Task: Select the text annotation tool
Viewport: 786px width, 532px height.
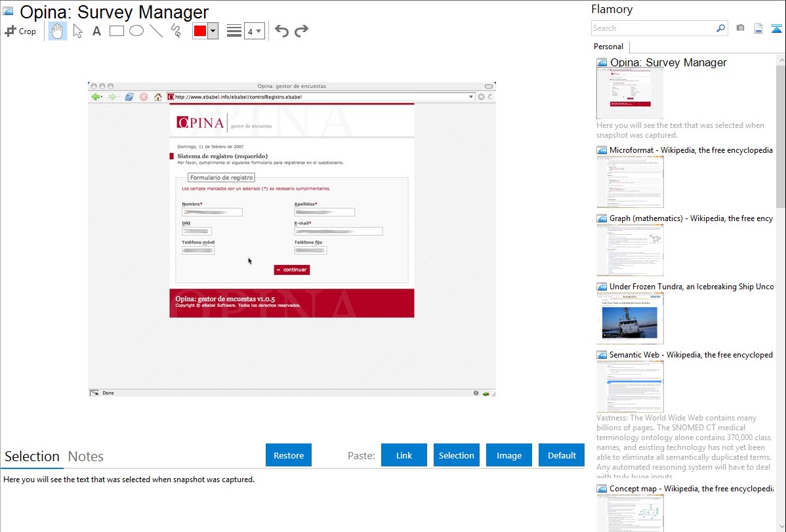Action: click(96, 31)
